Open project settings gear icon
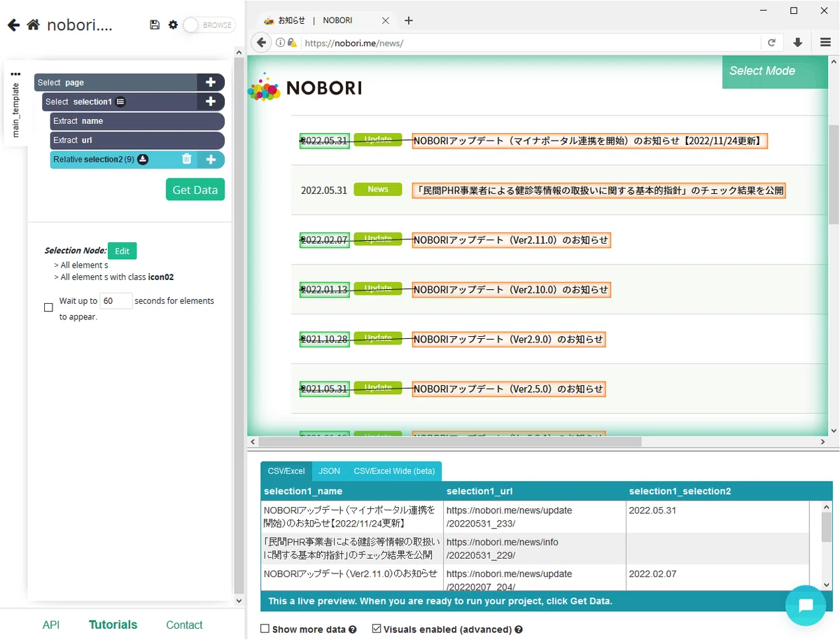Viewport: 840px width, 640px height. pyautogui.click(x=173, y=25)
